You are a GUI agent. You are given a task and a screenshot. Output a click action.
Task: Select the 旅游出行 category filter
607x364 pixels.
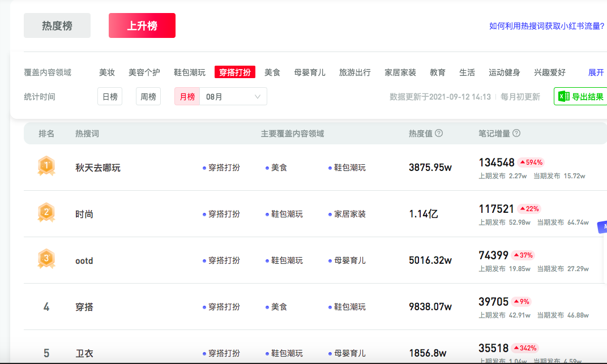pyautogui.click(x=354, y=72)
